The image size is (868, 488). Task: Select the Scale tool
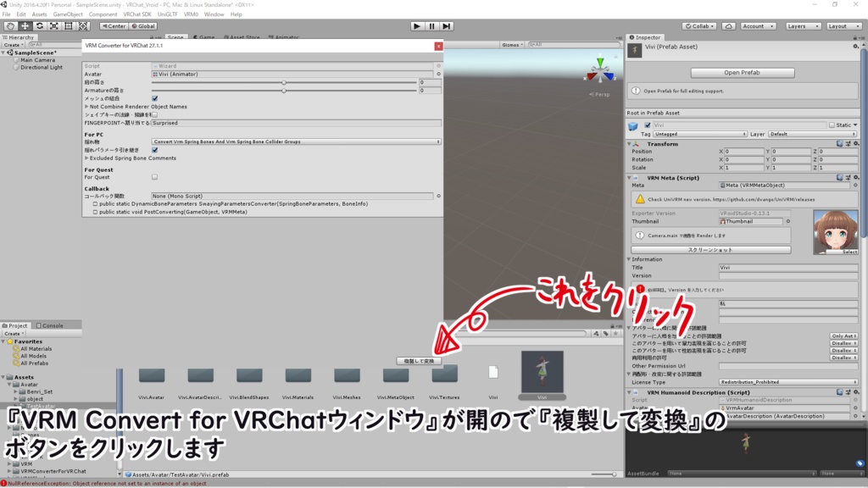54,26
